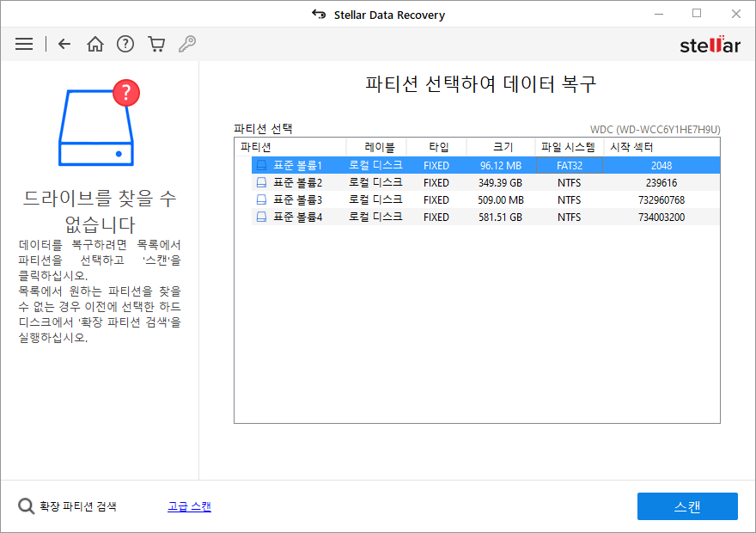Sort by 파티션 column header
756x533 pixels.
click(290, 147)
